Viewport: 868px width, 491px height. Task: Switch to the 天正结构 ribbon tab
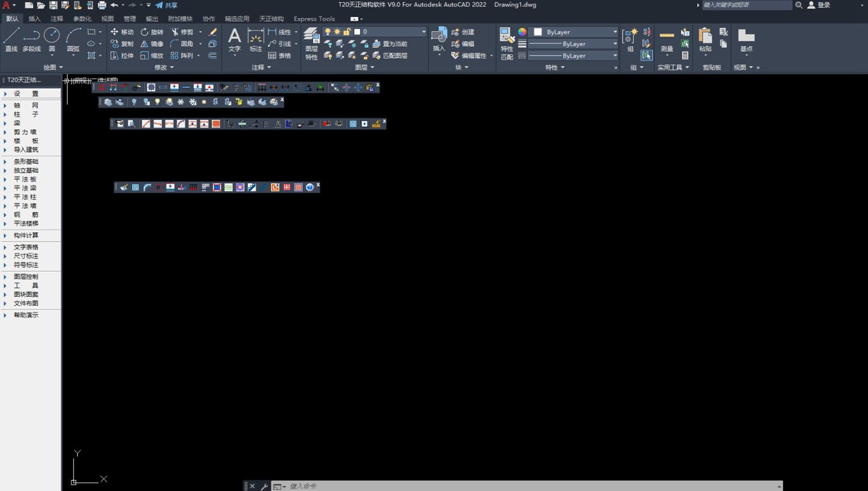(271, 19)
